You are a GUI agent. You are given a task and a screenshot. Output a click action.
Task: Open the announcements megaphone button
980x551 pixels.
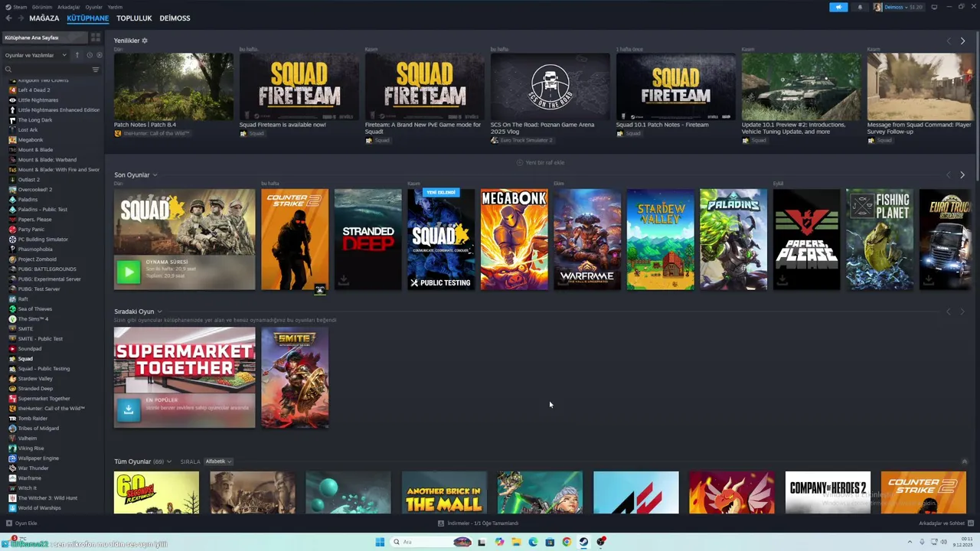[x=838, y=7]
